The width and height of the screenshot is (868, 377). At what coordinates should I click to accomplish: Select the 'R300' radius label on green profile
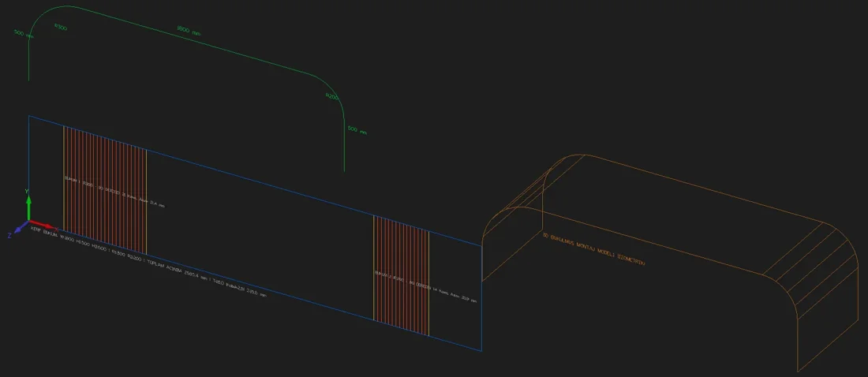point(60,27)
